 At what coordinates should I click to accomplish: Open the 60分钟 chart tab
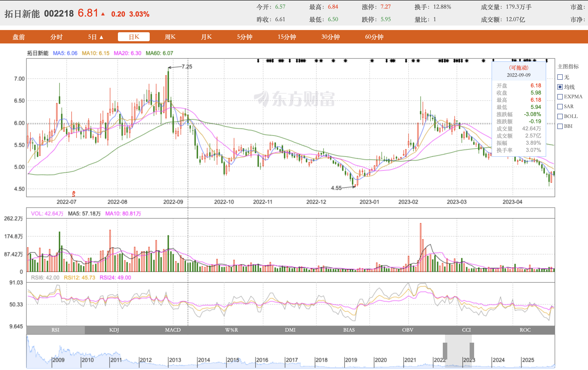374,37
